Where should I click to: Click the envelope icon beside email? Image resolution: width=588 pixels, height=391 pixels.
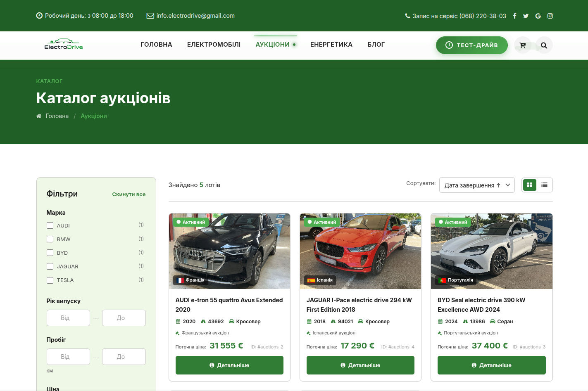pos(150,16)
